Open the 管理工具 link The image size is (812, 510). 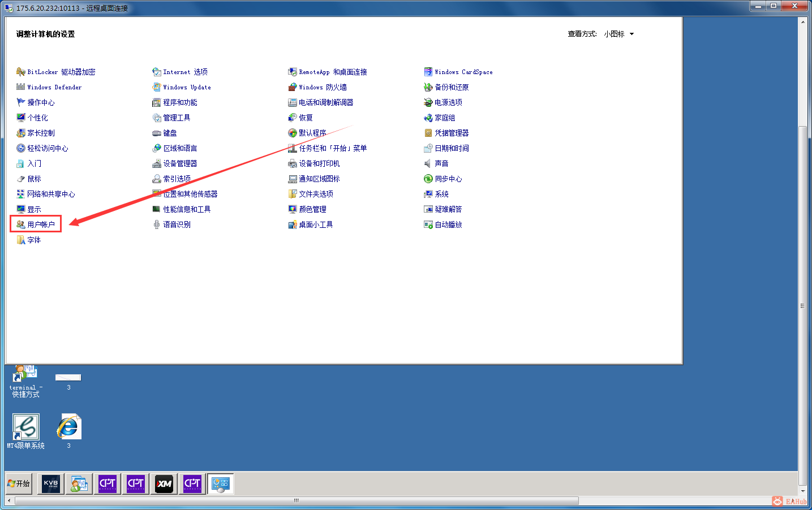click(x=177, y=118)
